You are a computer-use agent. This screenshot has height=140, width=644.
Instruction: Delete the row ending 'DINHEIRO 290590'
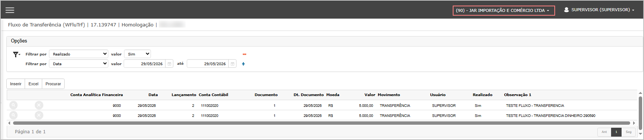(x=39, y=115)
